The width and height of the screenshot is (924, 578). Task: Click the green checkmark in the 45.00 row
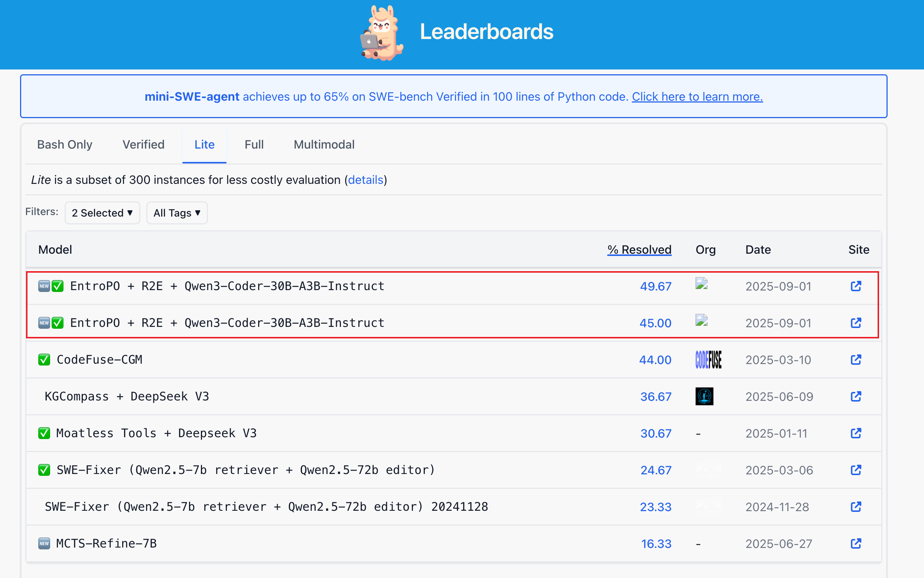[57, 323]
